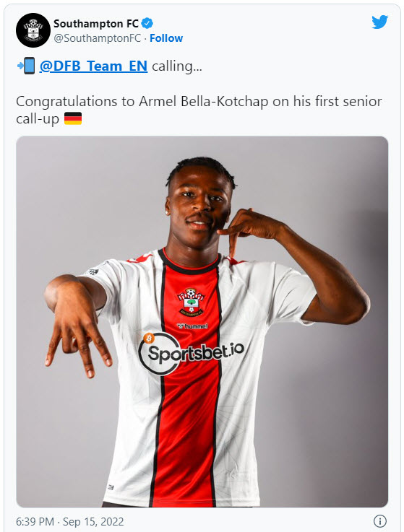The width and height of the screenshot is (404, 532).
Task: Click the mobile phone emoji
Action: (26, 66)
